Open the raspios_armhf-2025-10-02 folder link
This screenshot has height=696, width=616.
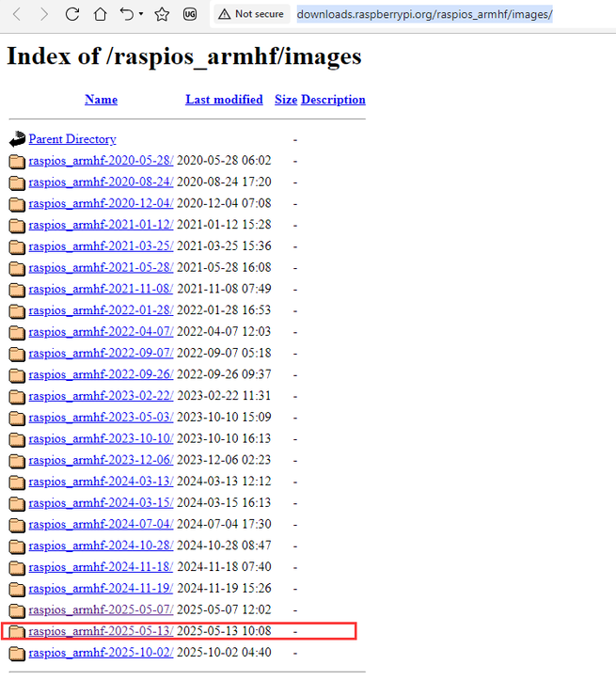tap(101, 653)
